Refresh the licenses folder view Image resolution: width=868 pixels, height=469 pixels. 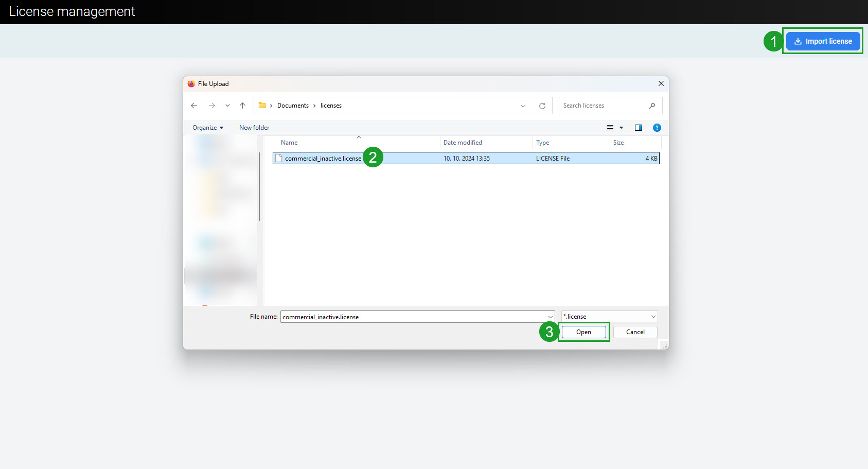[x=542, y=106]
